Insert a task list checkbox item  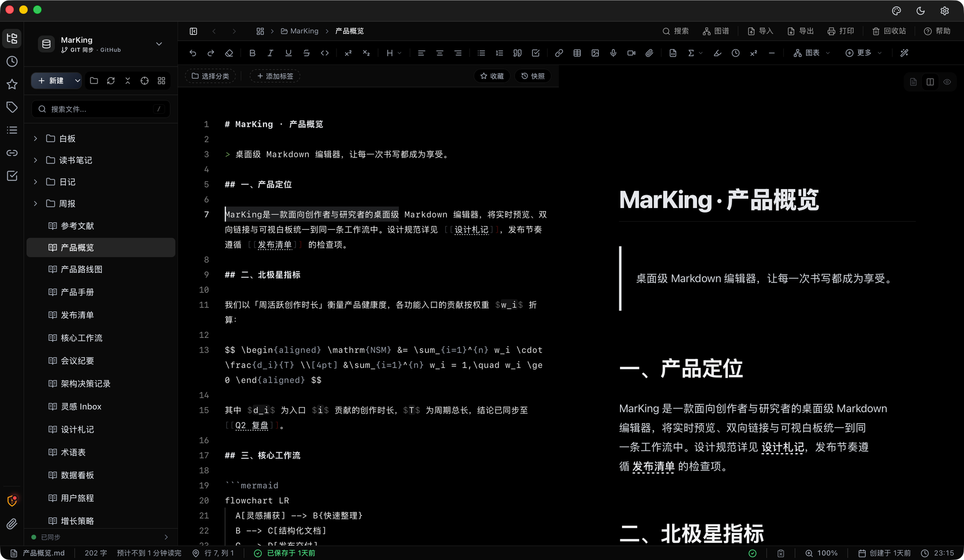pyautogui.click(x=536, y=53)
